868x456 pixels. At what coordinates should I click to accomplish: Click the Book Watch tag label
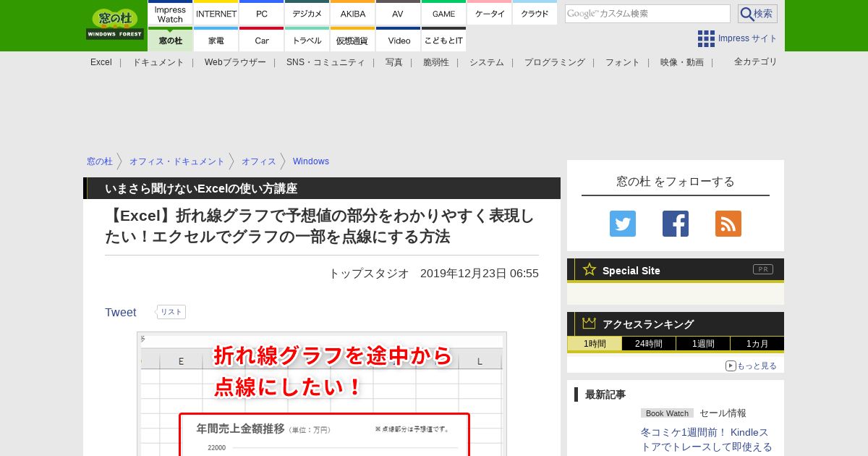667,413
